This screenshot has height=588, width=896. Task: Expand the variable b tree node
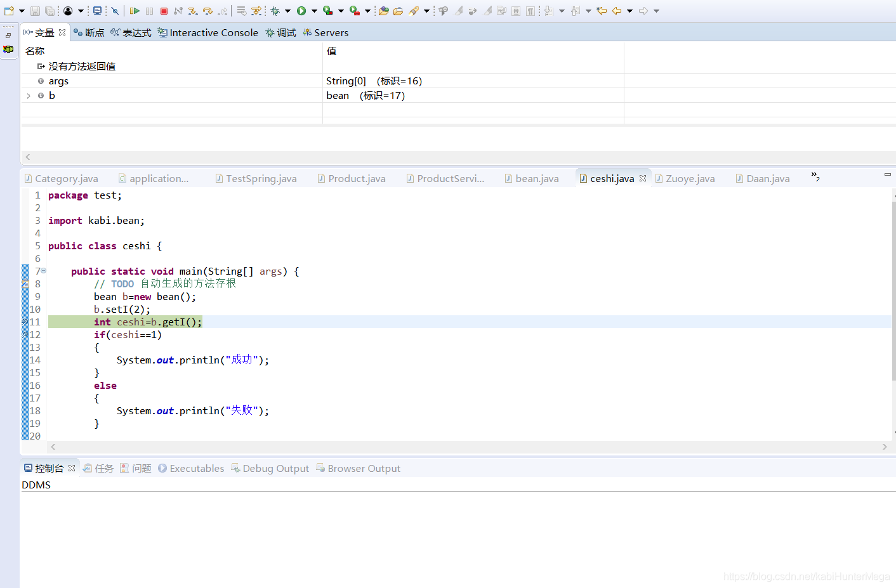tap(29, 96)
